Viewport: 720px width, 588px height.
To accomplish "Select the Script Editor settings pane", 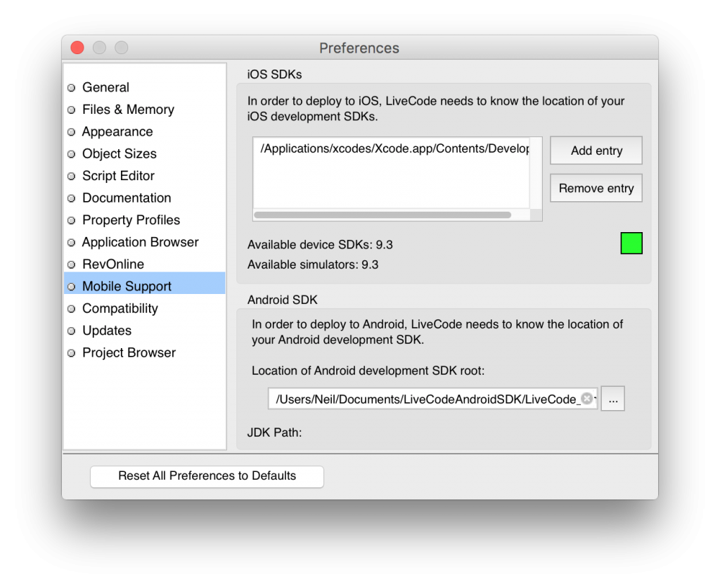I will tap(118, 176).
